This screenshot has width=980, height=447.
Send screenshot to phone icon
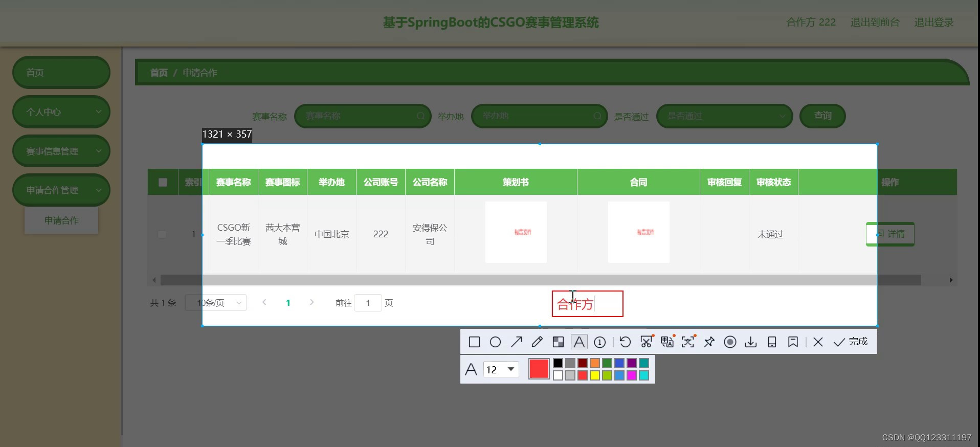click(772, 342)
